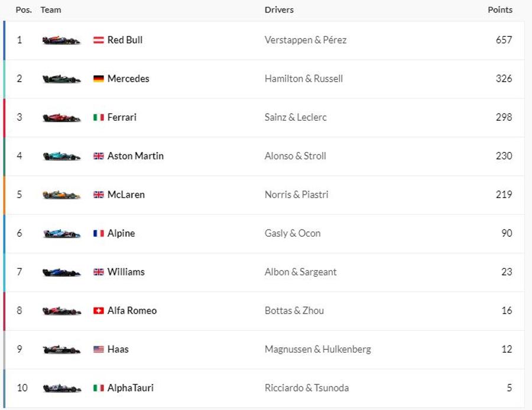Click the orange McLaren car image
This screenshot has height=410, width=532.
(x=61, y=195)
